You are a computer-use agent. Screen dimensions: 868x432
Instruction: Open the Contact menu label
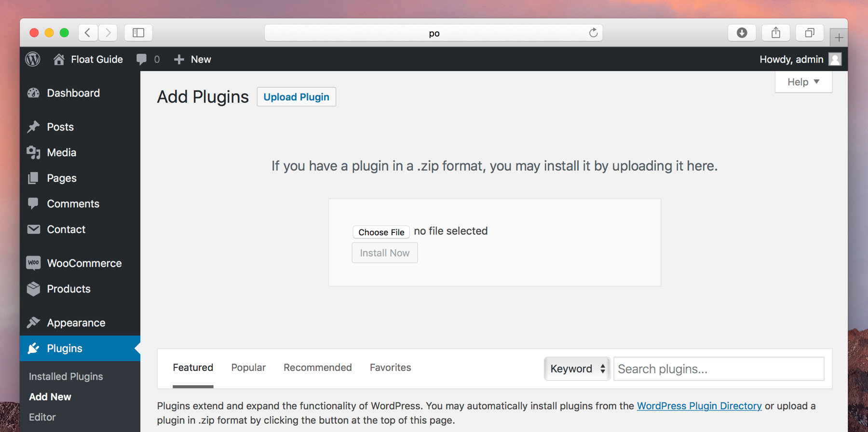coord(66,229)
